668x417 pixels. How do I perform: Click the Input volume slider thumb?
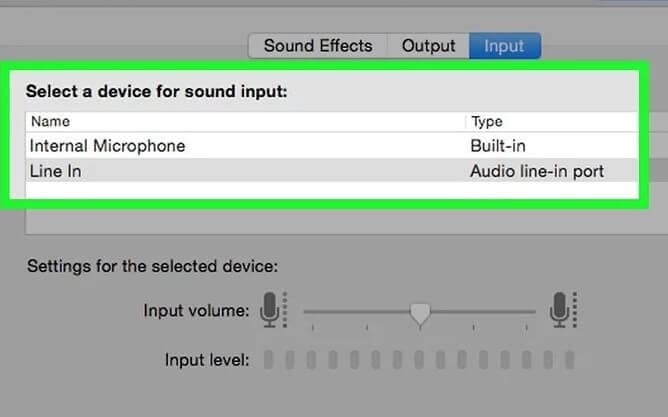click(x=421, y=314)
